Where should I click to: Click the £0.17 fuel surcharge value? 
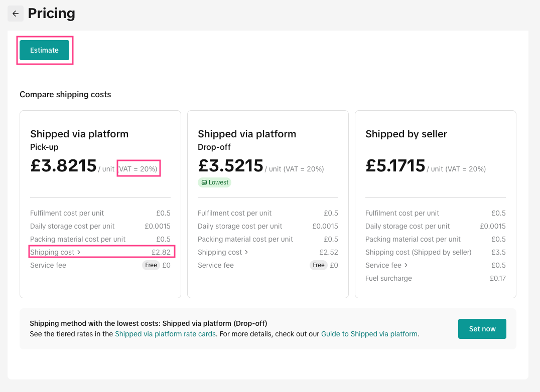(x=498, y=278)
